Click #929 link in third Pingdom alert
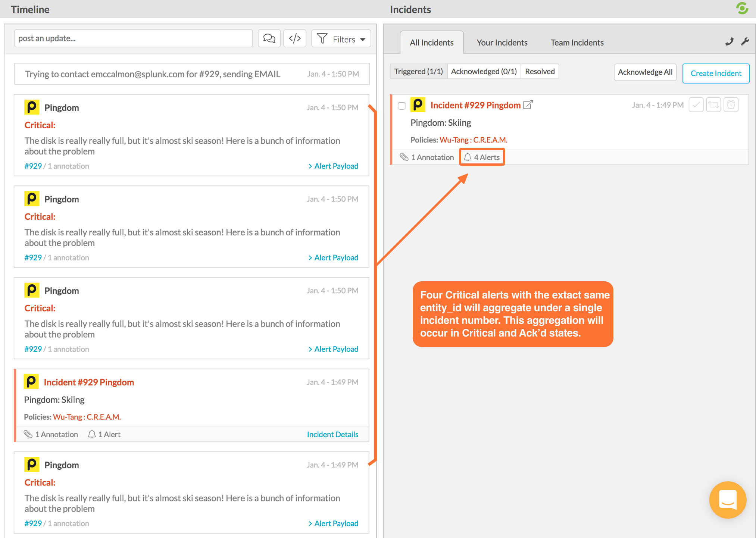Screen dimensions: 756x538 click(33, 349)
